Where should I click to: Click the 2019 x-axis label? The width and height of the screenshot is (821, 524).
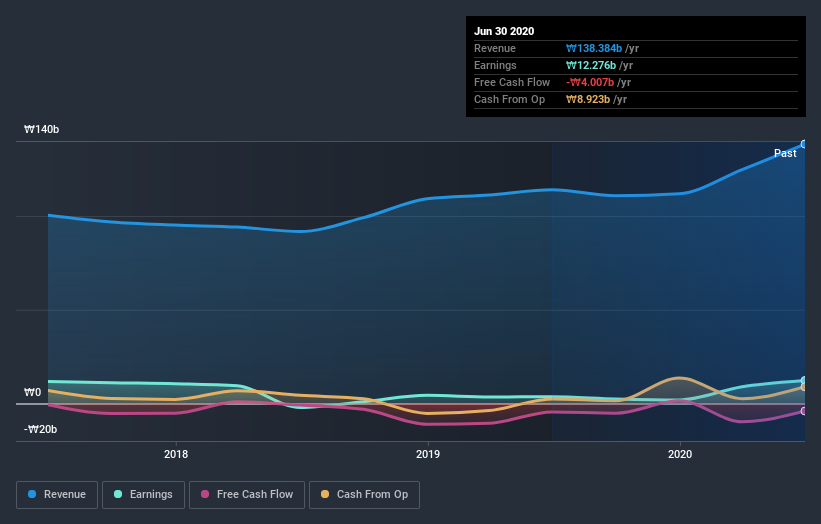click(x=428, y=454)
